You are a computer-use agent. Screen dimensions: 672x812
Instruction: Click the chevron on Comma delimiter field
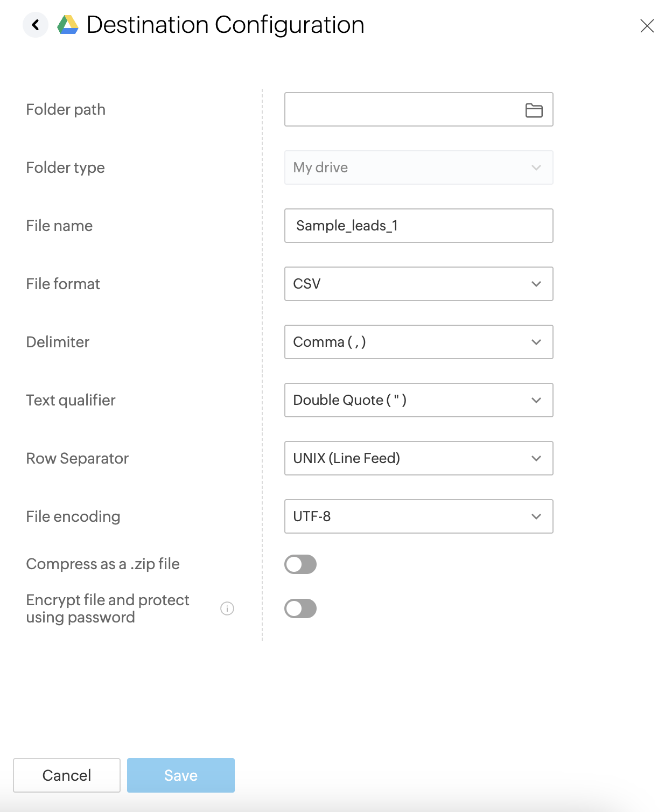pyautogui.click(x=536, y=342)
